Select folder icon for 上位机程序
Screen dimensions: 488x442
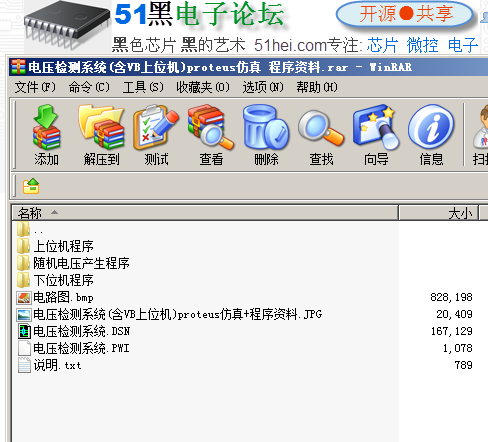[23, 246]
